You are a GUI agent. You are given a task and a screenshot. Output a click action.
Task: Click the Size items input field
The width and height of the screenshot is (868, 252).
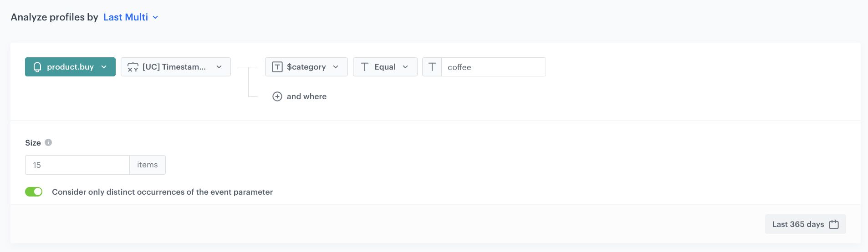[x=77, y=165]
